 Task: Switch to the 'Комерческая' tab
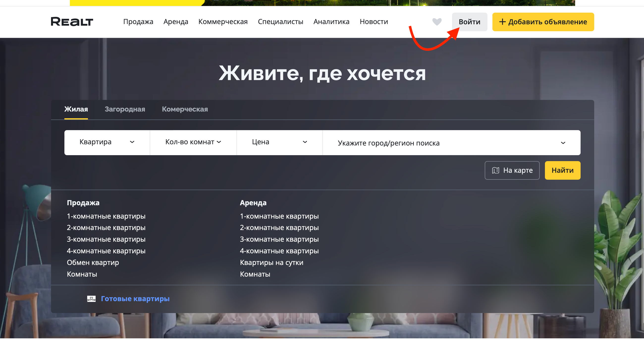click(x=185, y=109)
